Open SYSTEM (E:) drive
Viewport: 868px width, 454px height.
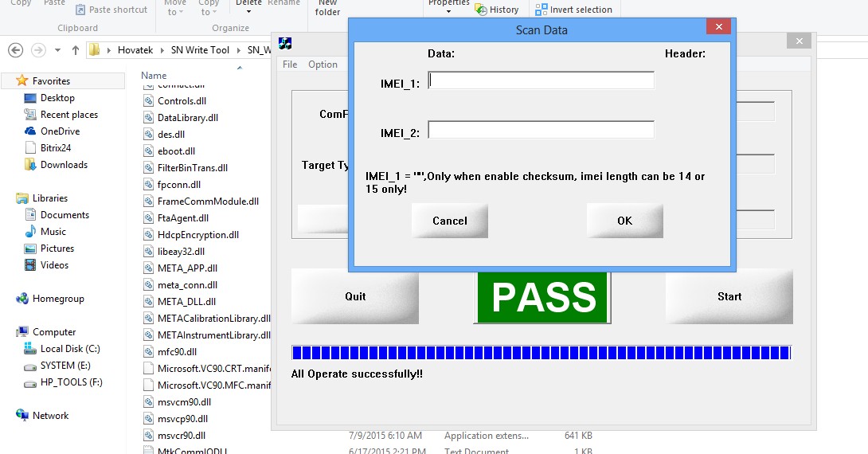tap(65, 365)
